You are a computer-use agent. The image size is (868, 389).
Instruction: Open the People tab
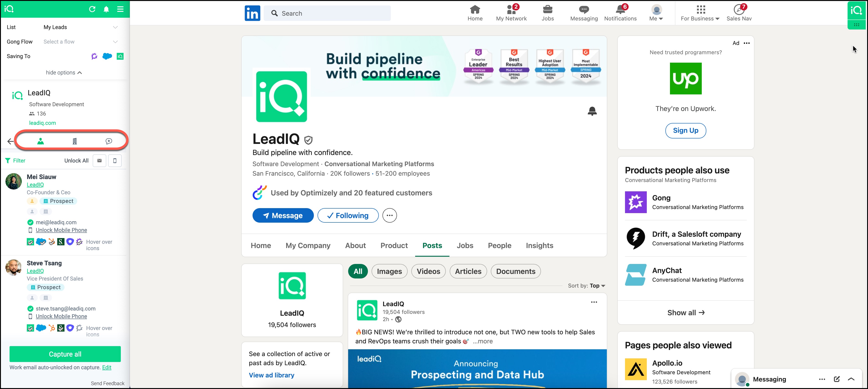point(499,246)
